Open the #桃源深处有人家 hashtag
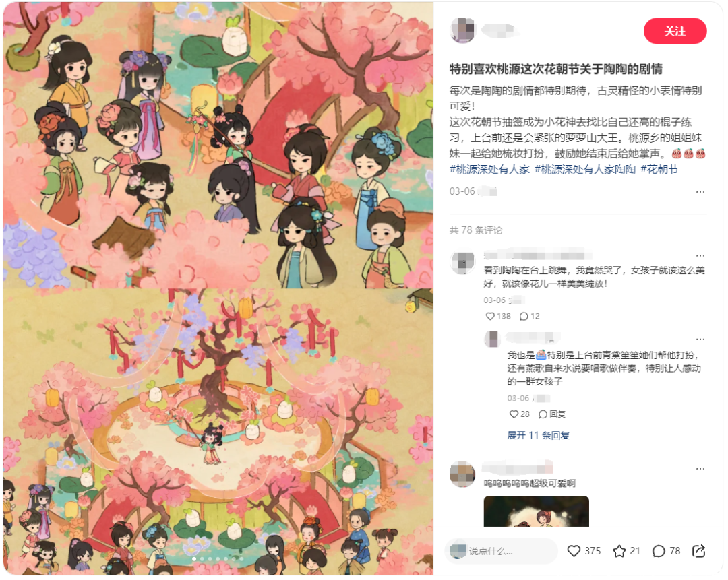This screenshot has width=728, height=580. pyautogui.click(x=489, y=169)
